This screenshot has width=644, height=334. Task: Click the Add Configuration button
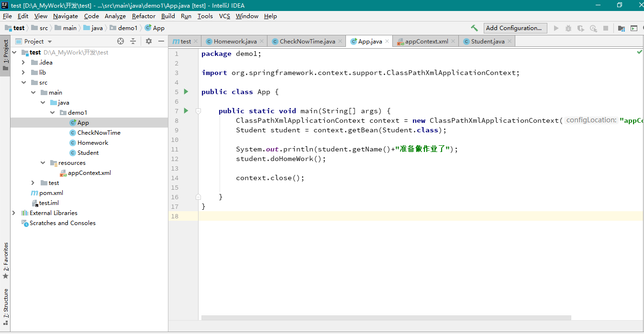513,28
